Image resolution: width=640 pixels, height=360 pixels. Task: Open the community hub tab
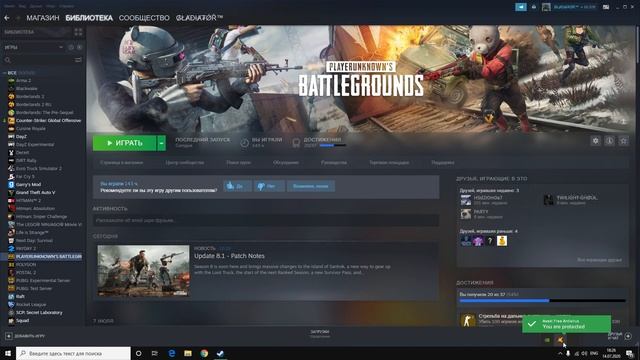pos(184,162)
